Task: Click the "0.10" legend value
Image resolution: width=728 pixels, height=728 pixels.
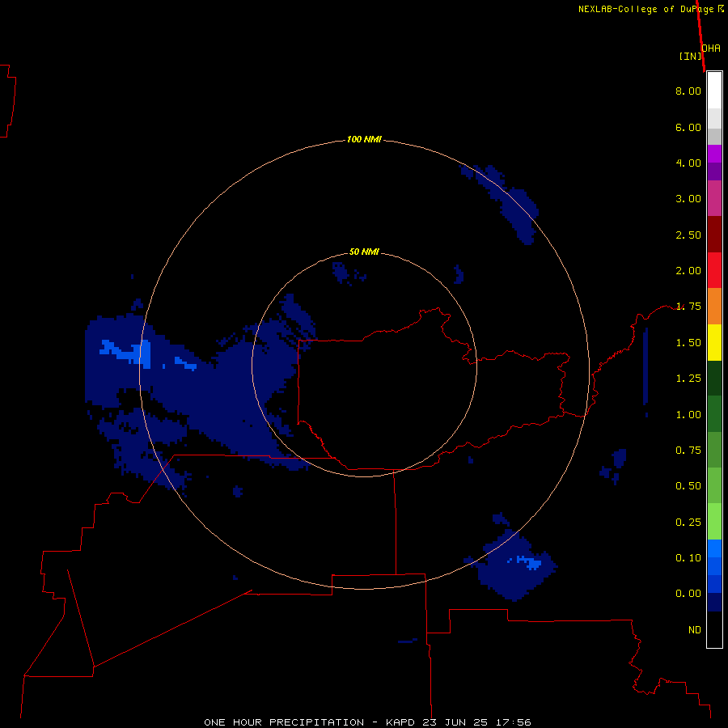Action: (x=688, y=558)
